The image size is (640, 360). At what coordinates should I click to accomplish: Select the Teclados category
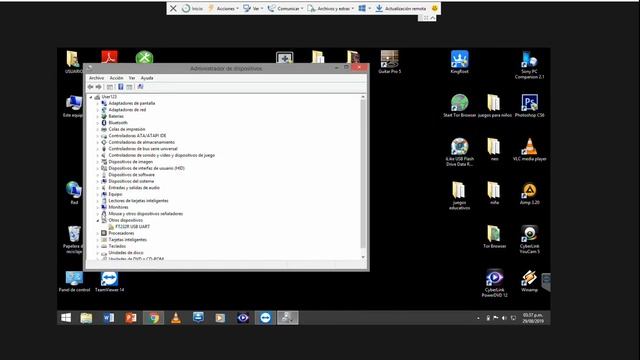(117, 246)
